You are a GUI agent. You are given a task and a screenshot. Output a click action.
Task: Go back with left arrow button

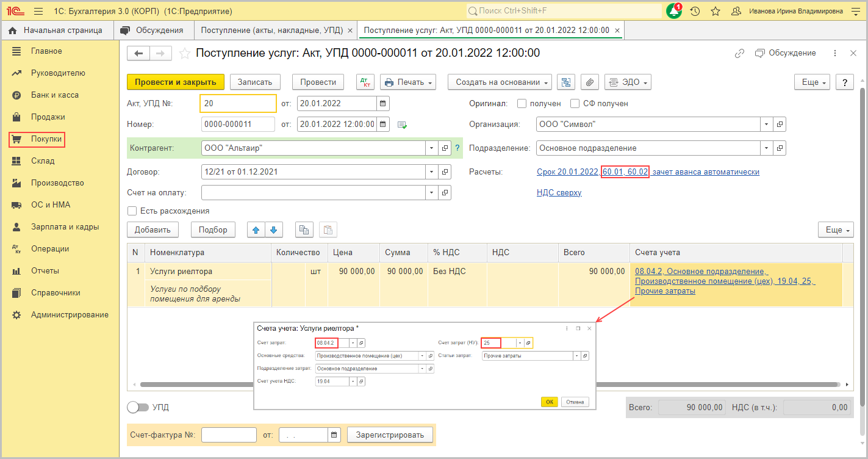tap(138, 54)
